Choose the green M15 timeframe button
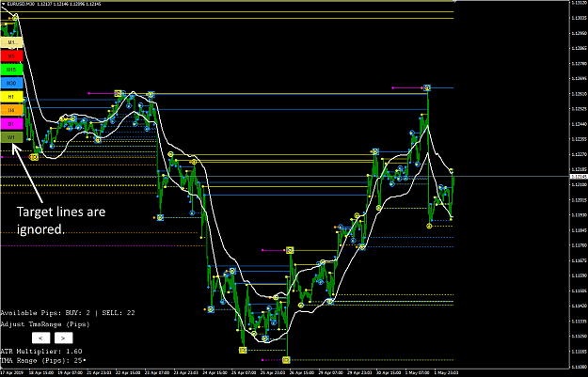Viewport: 588px width, 377px height. click(x=11, y=70)
